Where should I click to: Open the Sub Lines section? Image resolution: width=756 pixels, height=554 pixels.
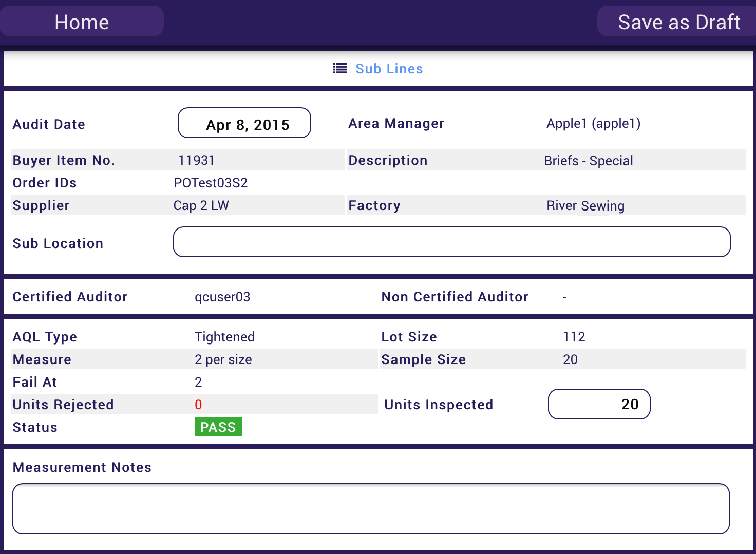[389, 69]
